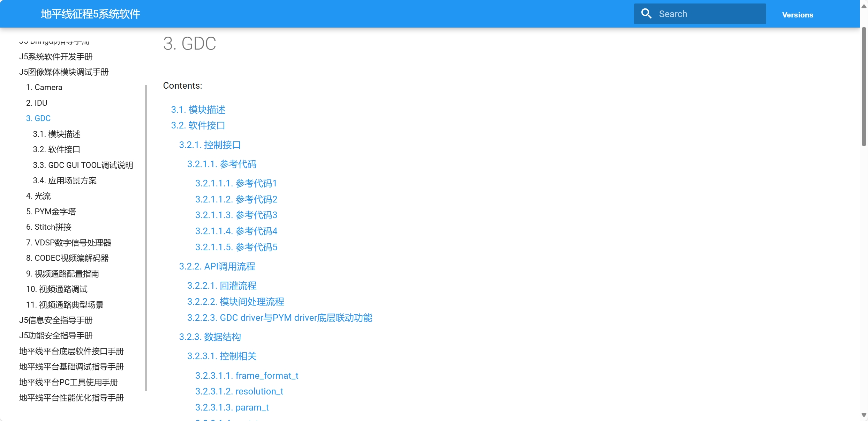Go to 3.2.1.1.3. 参考代码3 link

(x=236, y=215)
